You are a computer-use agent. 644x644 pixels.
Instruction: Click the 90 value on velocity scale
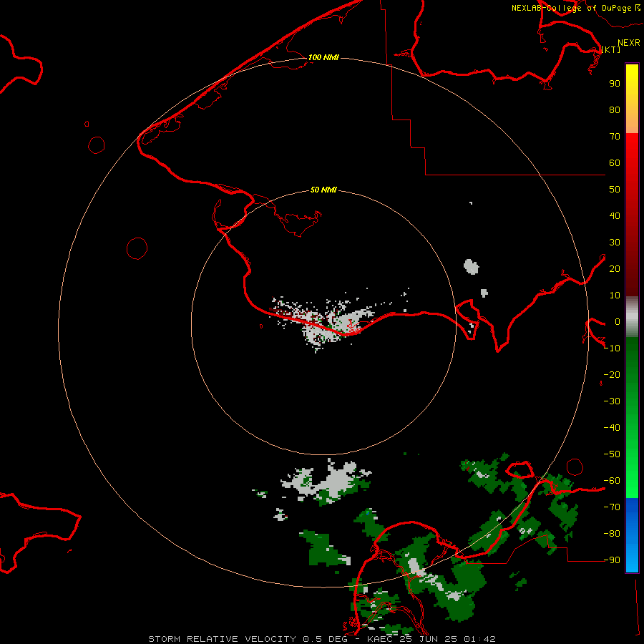point(615,84)
